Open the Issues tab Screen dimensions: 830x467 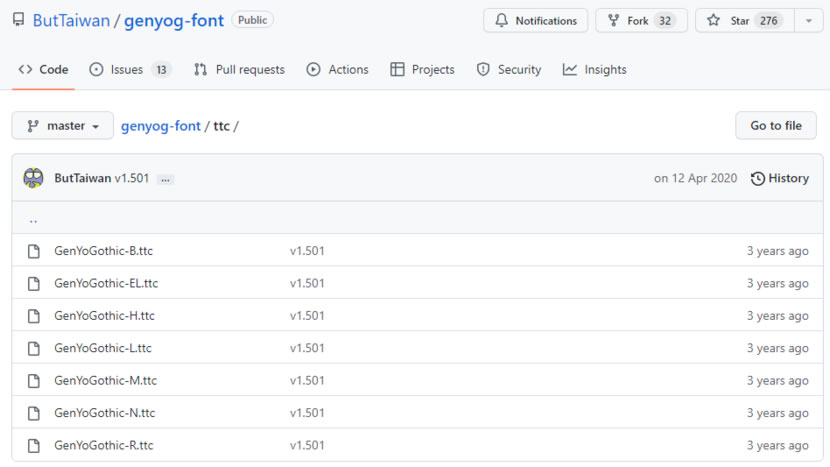point(130,69)
